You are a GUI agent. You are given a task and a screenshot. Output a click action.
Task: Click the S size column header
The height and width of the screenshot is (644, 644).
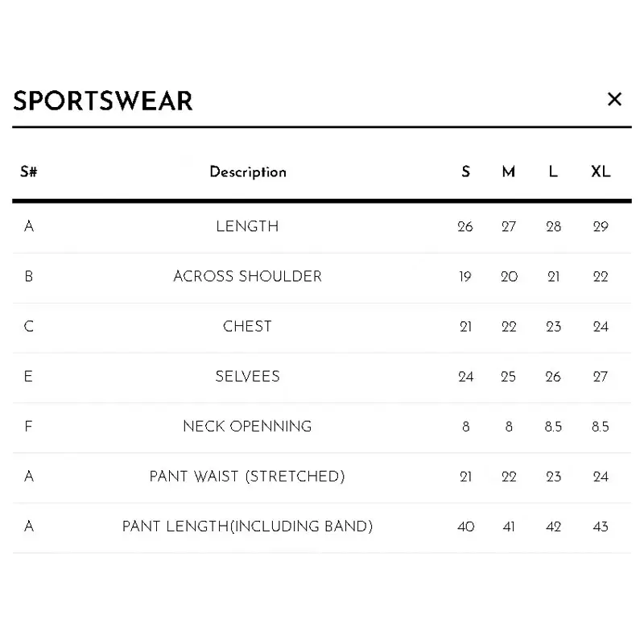click(x=466, y=171)
